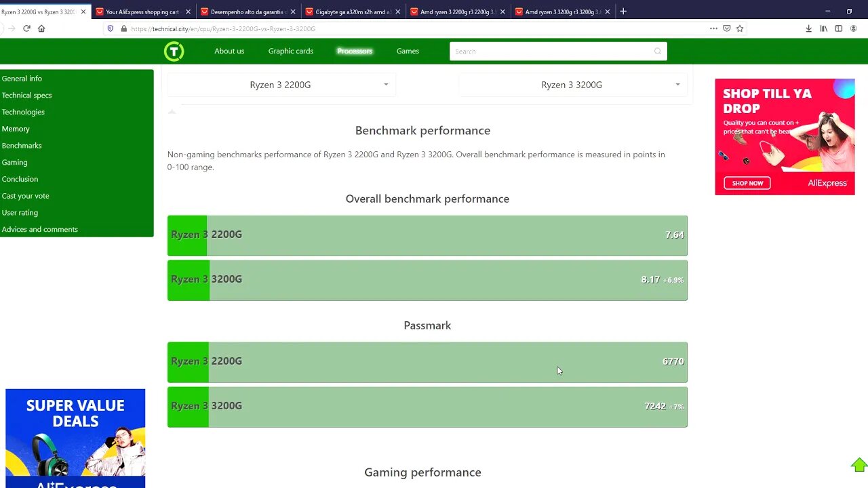The image size is (868, 488).
Task: Click the Ryzen 3 2200G overall benchmark bar
Action: (427, 236)
